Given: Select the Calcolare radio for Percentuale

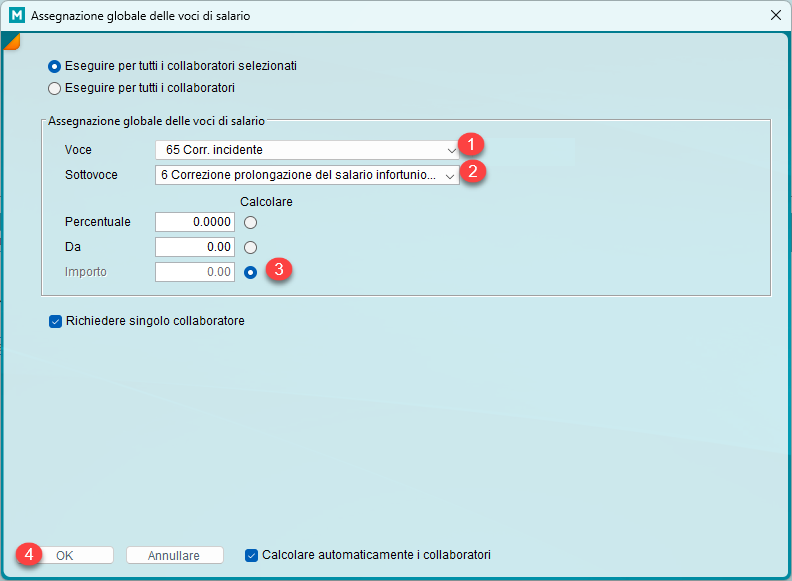Looking at the screenshot, I should (251, 222).
